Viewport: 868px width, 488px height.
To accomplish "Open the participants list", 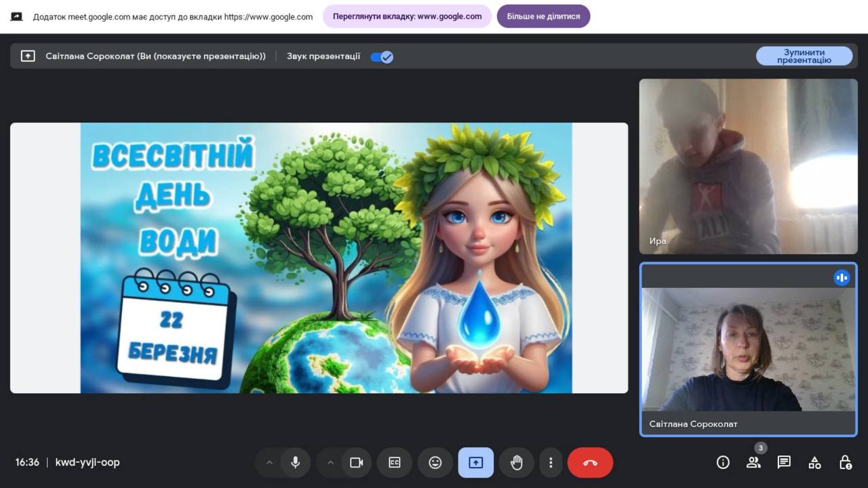I will (x=753, y=462).
